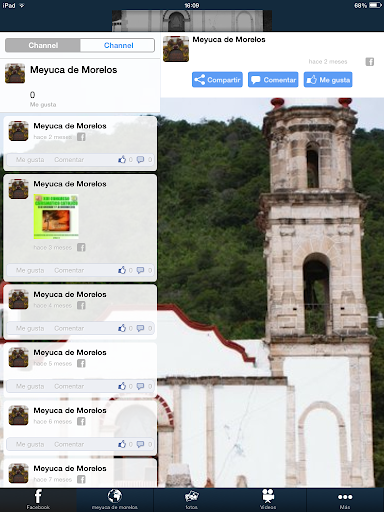Select the grey left Channel segment
384x512 pixels.
43,45
